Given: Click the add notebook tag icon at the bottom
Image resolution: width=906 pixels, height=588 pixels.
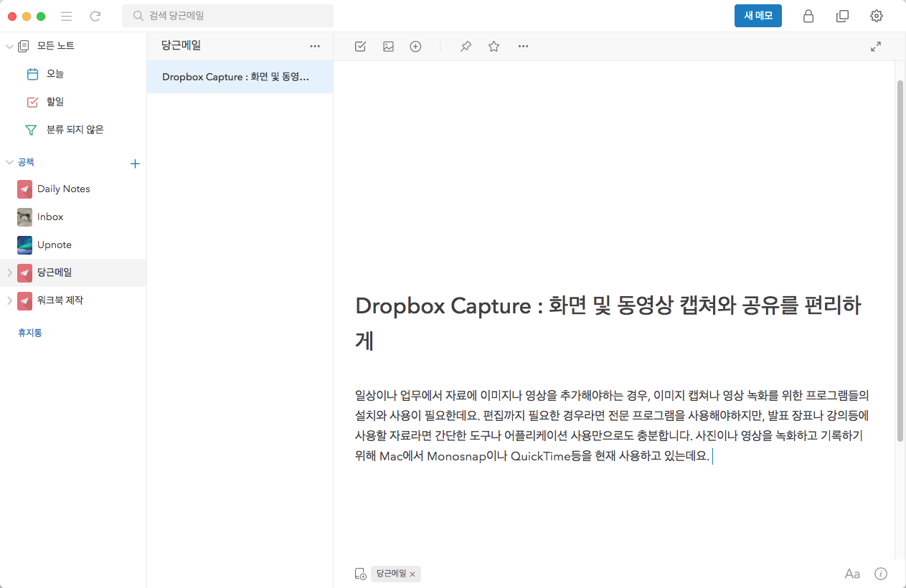Looking at the screenshot, I should (x=360, y=574).
